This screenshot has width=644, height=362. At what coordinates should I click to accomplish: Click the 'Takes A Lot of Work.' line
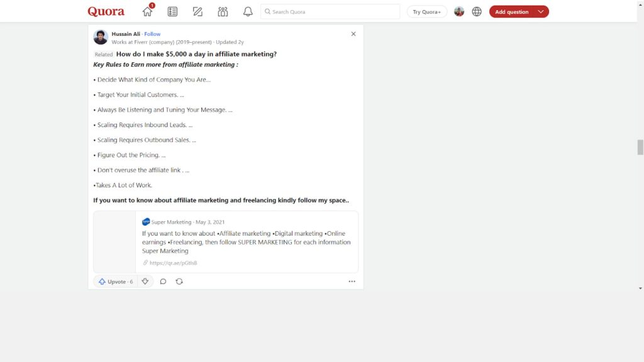coord(123,185)
